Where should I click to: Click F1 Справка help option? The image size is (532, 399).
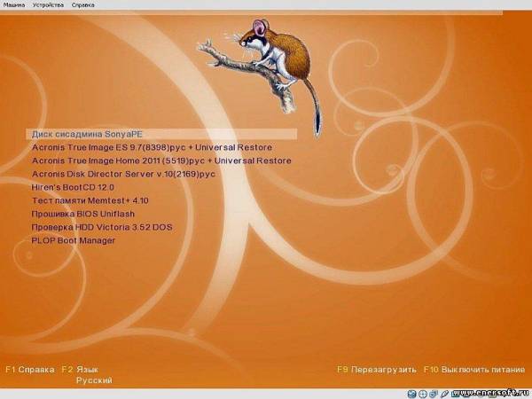pyautogui.click(x=30, y=370)
